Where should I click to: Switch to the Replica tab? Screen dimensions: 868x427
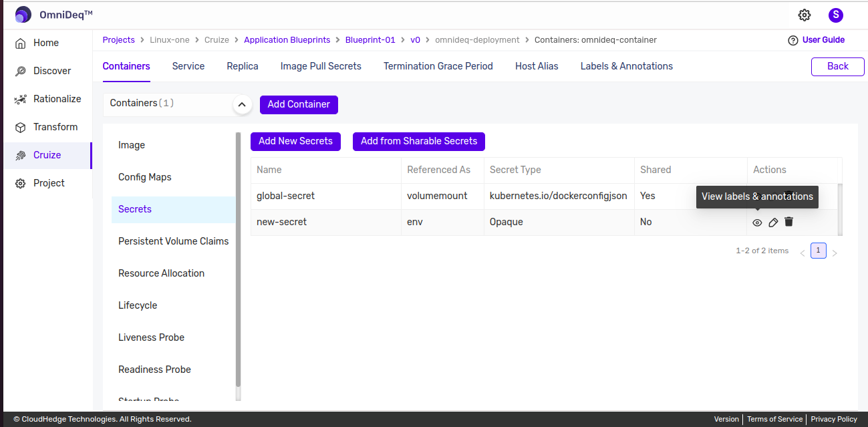(243, 66)
